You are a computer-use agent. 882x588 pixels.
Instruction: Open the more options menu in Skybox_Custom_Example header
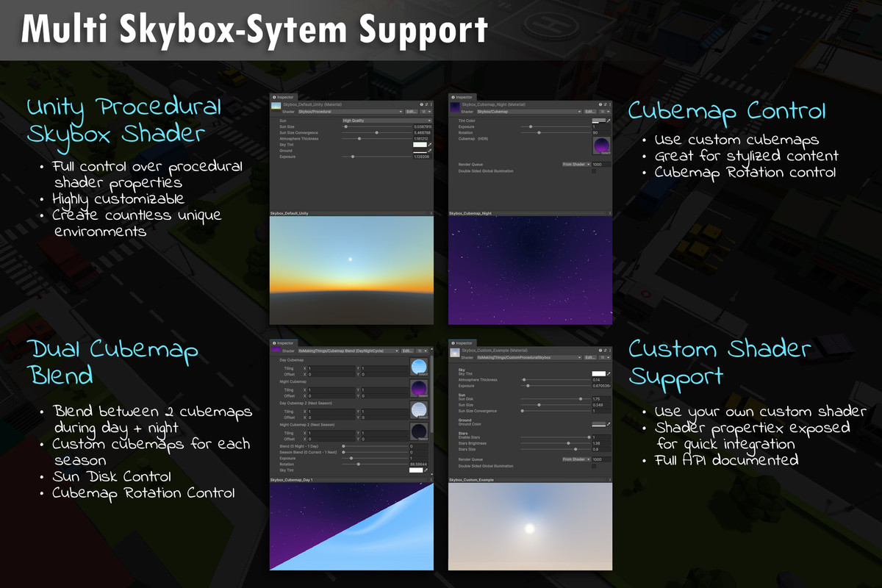point(610,351)
